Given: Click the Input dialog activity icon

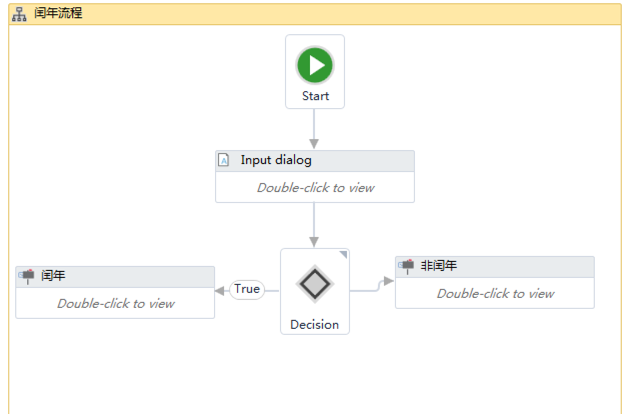Looking at the screenshot, I should [224, 160].
